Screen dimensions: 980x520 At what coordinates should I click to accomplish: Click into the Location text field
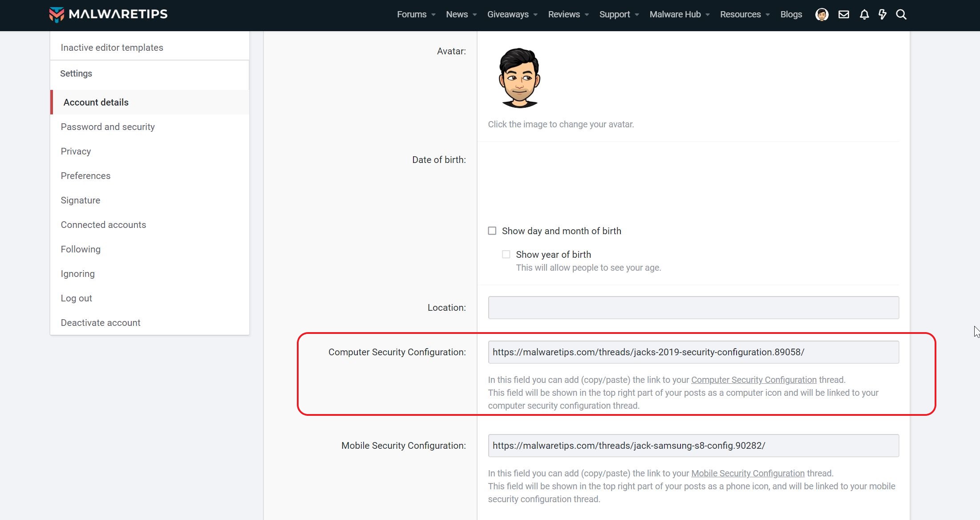[693, 308]
